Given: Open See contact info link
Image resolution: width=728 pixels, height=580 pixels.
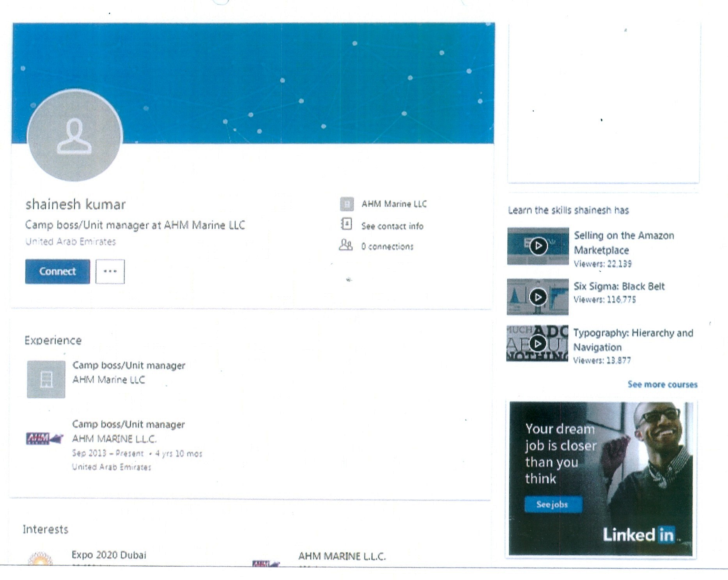Looking at the screenshot, I should [x=392, y=226].
